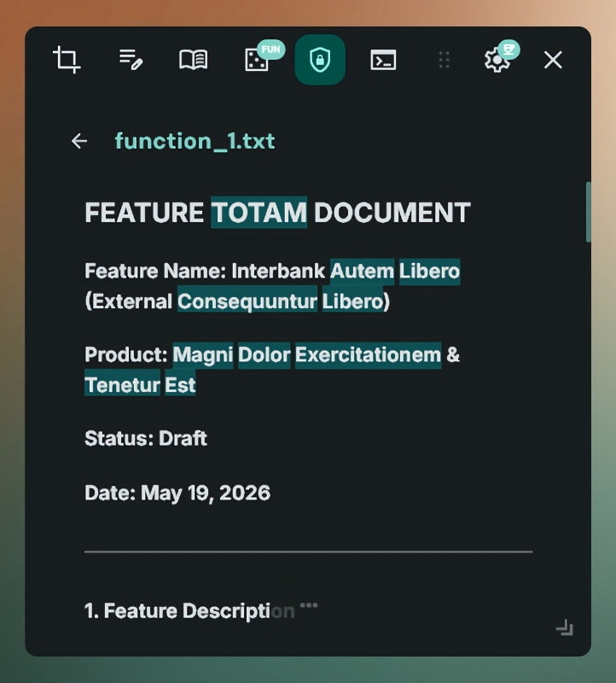
Task: Open the book reader icon
Action: click(x=194, y=60)
